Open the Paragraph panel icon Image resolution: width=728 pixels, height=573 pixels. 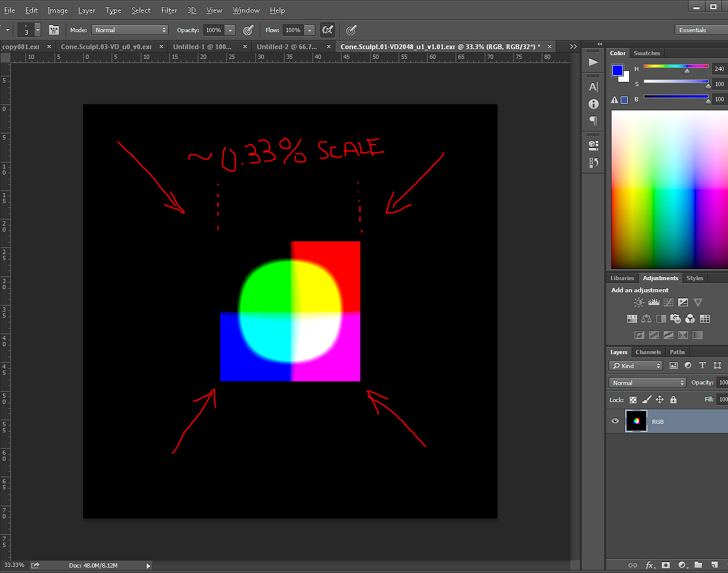click(x=593, y=121)
